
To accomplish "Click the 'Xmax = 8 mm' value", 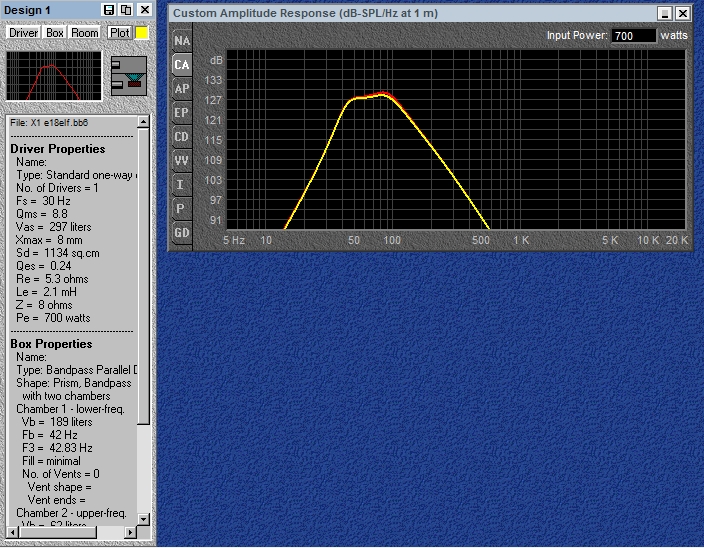I will click(49, 240).
